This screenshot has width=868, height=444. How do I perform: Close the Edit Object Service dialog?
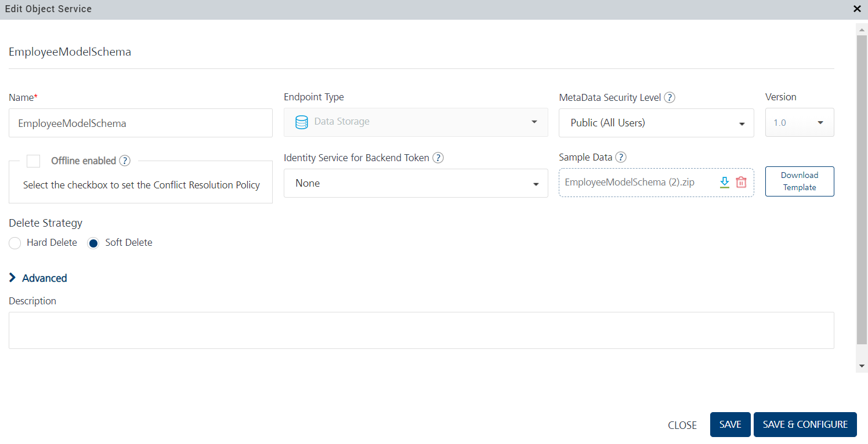click(857, 9)
